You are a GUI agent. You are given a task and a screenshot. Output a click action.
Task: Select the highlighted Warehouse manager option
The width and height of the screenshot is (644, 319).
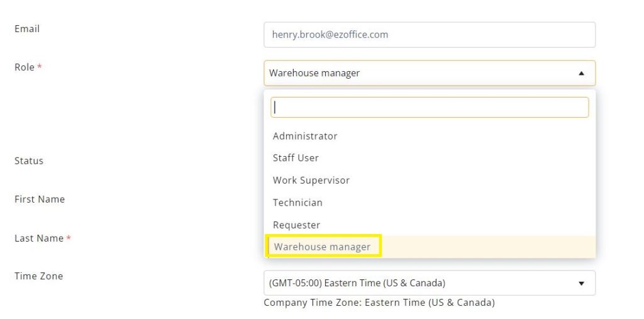pyautogui.click(x=430, y=247)
